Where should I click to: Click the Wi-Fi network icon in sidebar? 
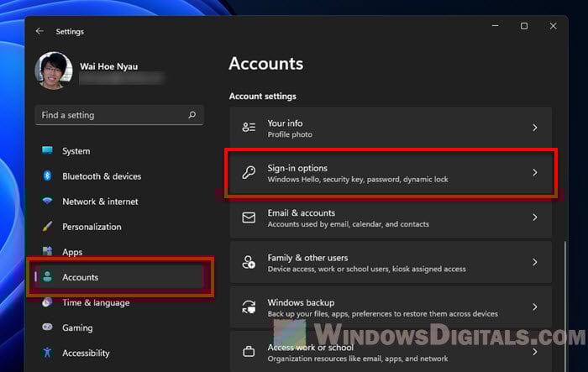tap(47, 201)
